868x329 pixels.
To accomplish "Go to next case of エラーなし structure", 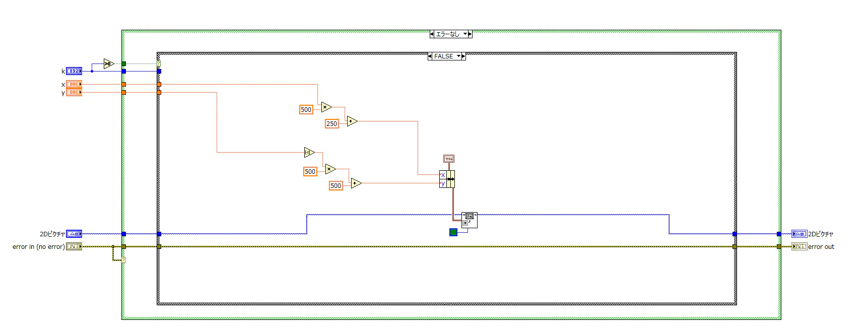I will (470, 34).
